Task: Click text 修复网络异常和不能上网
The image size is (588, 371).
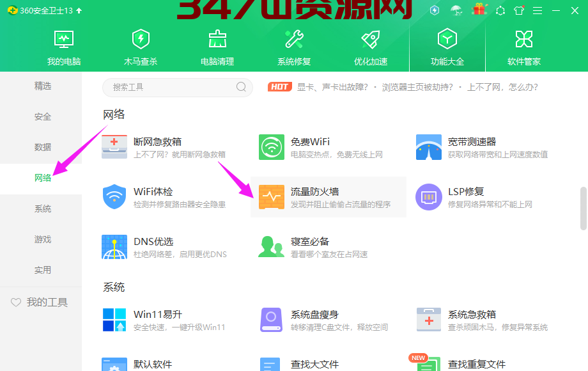Action: [490, 205]
